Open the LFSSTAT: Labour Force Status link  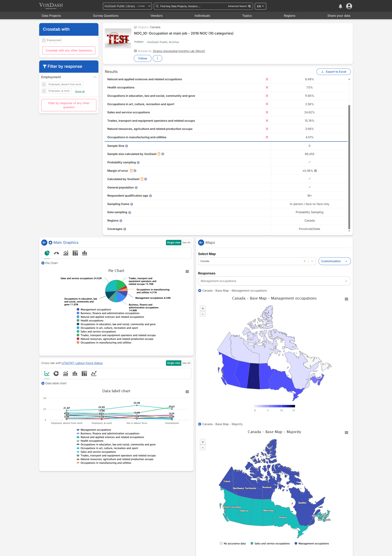point(82,363)
